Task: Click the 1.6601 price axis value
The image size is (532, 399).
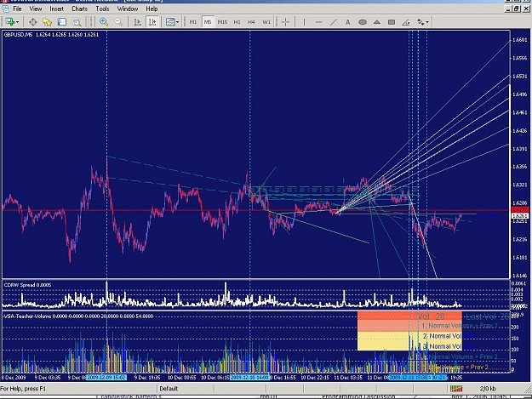Action: [519, 40]
